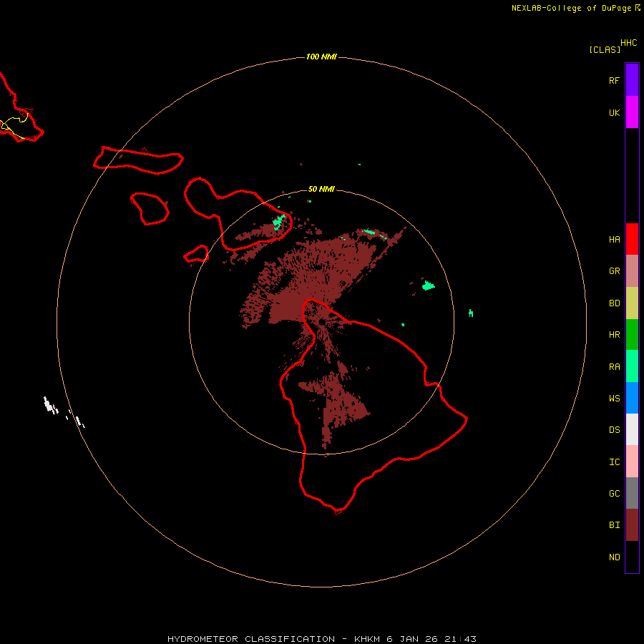Click the ND legend label
The height and width of the screenshot is (644, 644).
tap(614, 557)
